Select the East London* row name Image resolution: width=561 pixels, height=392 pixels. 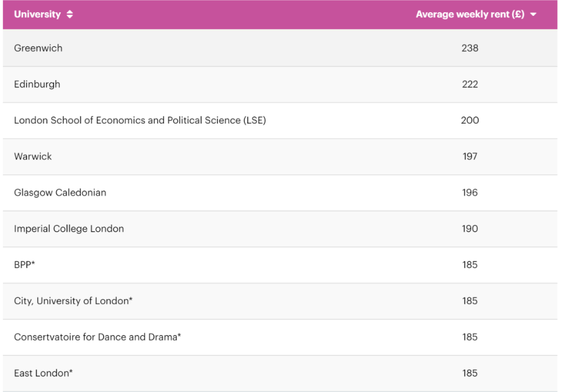[x=43, y=373]
